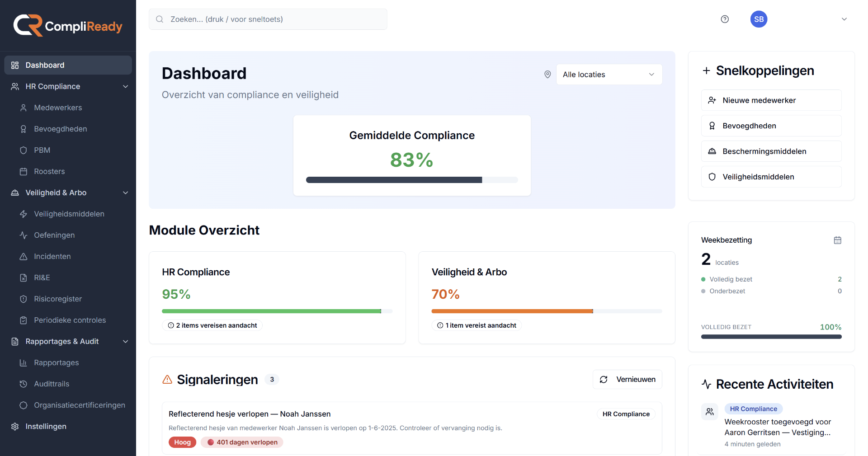The width and height of the screenshot is (868, 456).
Task: Click the Incidenten warning icon in sidebar
Action: point(24,256)
